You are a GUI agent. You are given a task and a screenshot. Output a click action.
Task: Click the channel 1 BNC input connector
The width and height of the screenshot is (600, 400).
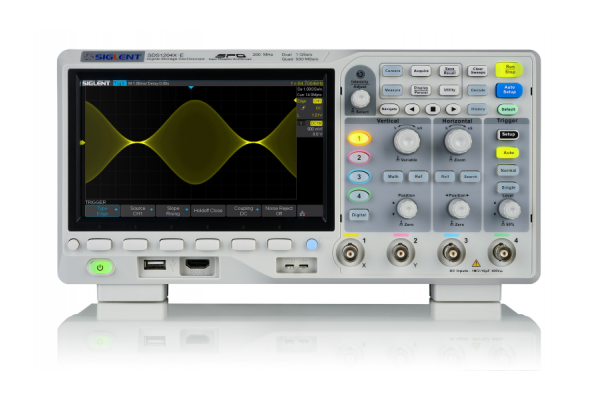click(349, 253)
